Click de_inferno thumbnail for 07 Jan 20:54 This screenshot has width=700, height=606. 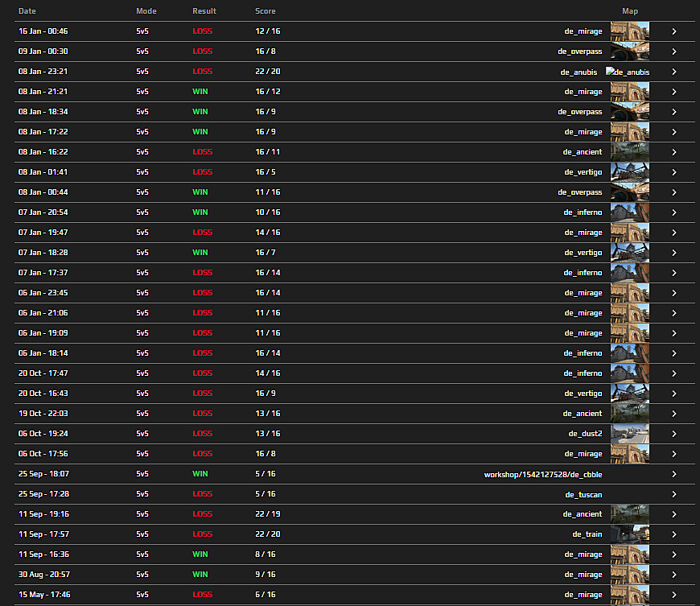pos(629,212)
